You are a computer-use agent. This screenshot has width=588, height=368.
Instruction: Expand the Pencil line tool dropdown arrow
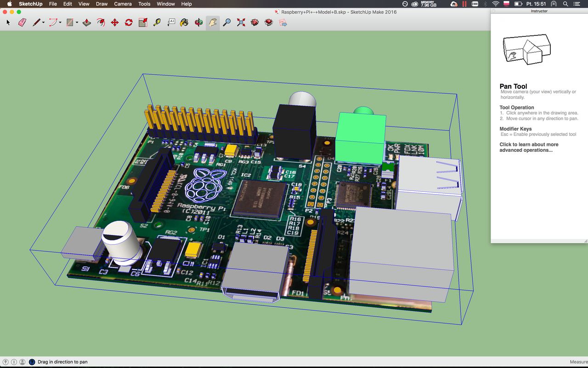tap(44, 23)
